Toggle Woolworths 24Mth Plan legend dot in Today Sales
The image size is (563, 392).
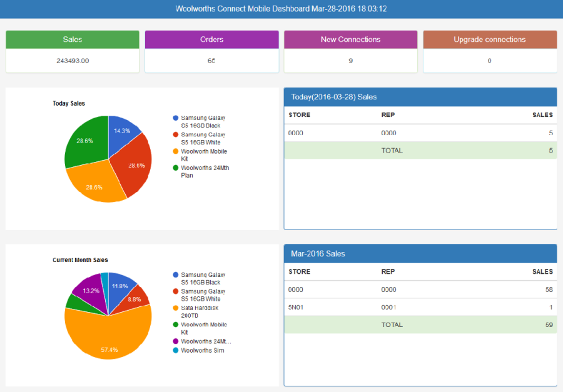(x=176, y=168)
